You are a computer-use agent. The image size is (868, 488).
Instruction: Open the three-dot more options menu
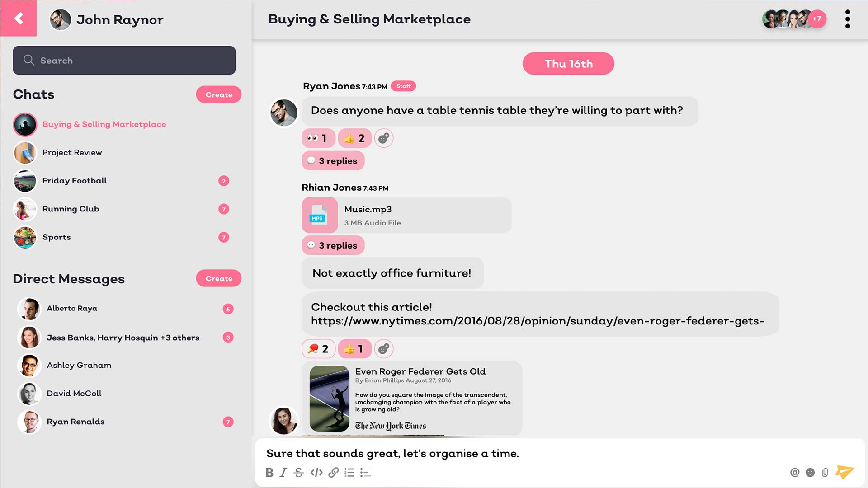(x=848, y=19)
